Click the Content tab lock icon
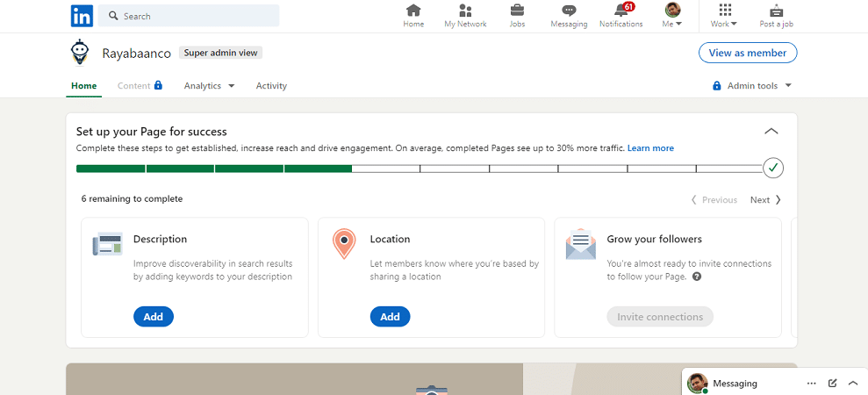 point(158,85)
